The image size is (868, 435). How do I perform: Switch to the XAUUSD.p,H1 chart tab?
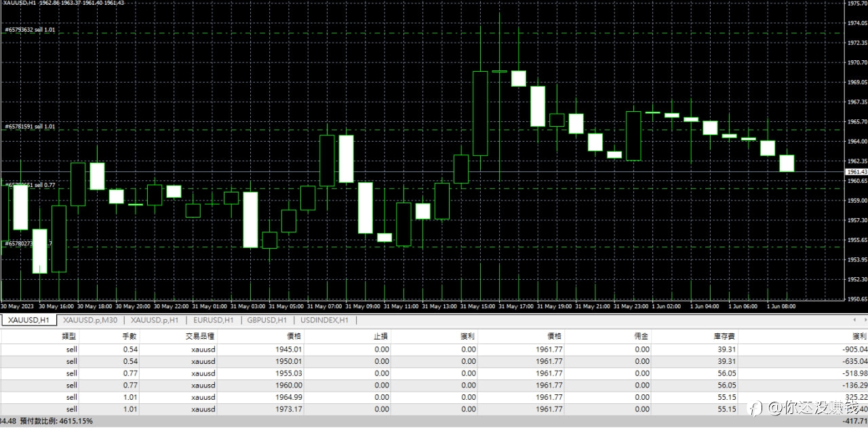[x=155, y=320]
